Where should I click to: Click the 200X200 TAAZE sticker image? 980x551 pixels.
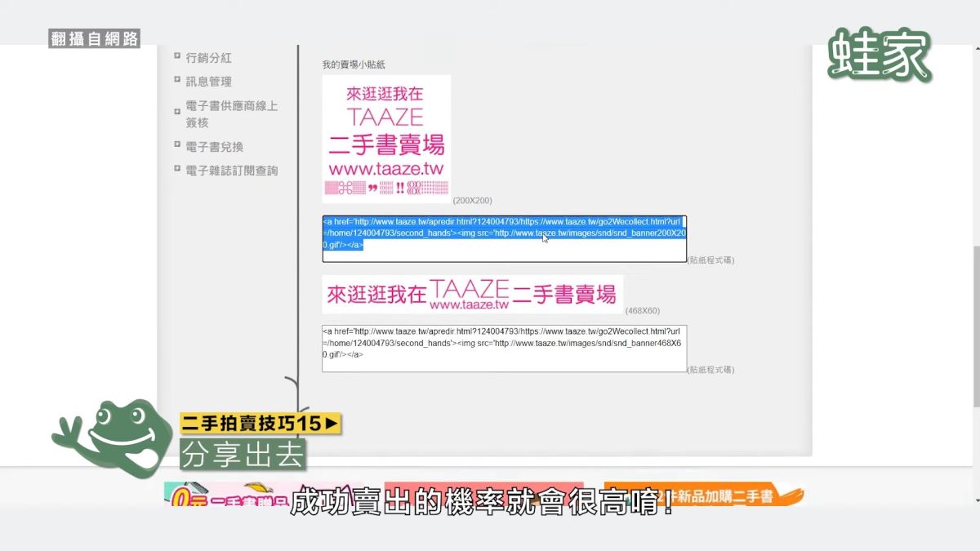[386, 138]
